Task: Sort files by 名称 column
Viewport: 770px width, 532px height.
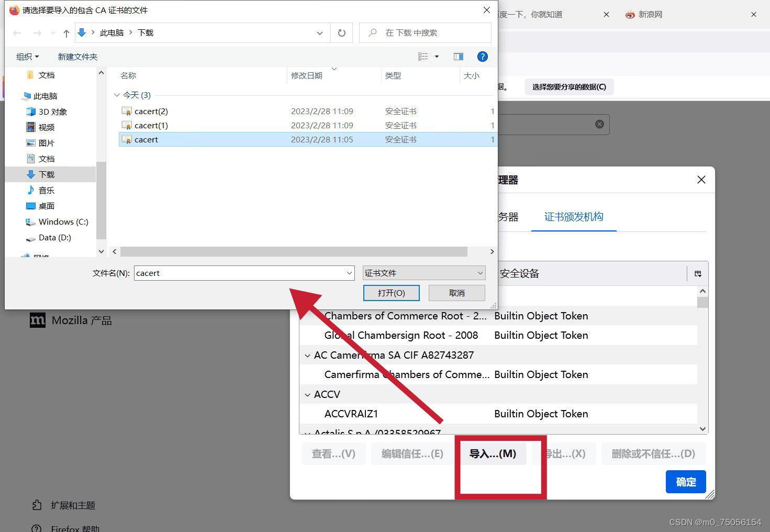Action: tap(128, 75)
